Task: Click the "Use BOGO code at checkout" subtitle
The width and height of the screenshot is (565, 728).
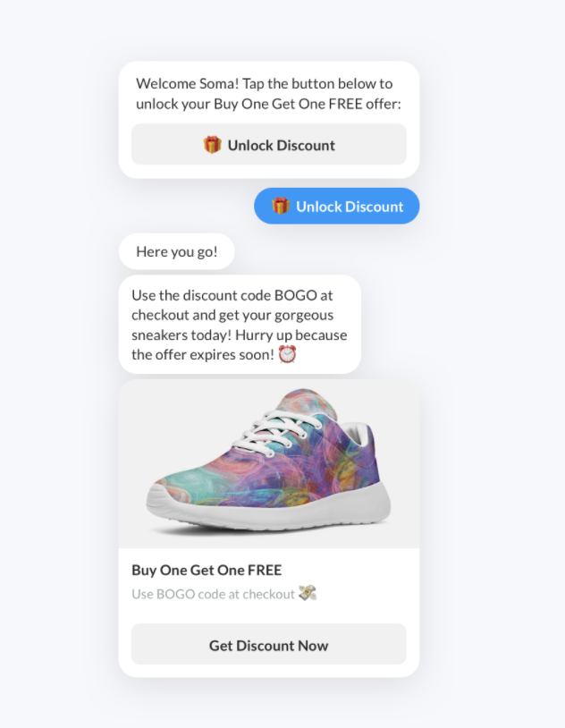Action: [x=213, y=594]
